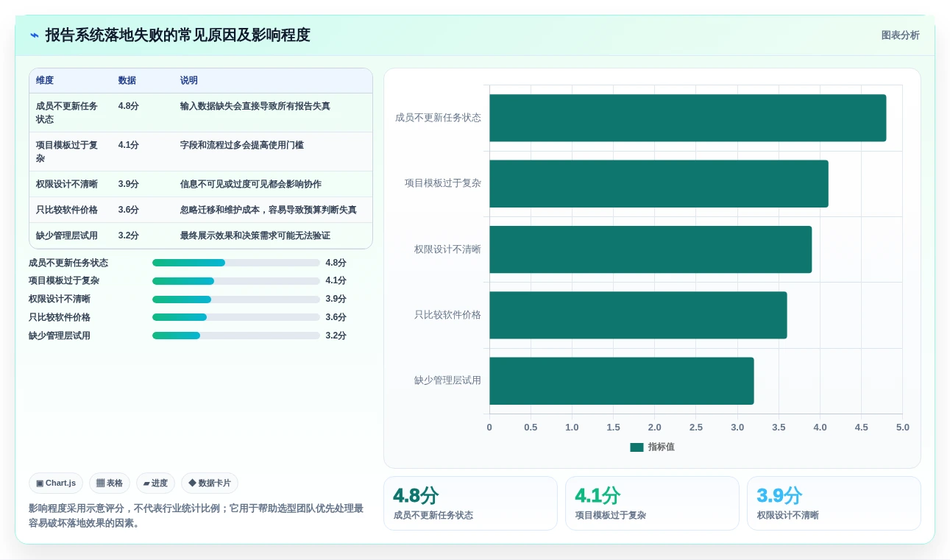
Task: Open the 4.1分 data card
Action: pyautogui.click(x=652, y=503)
